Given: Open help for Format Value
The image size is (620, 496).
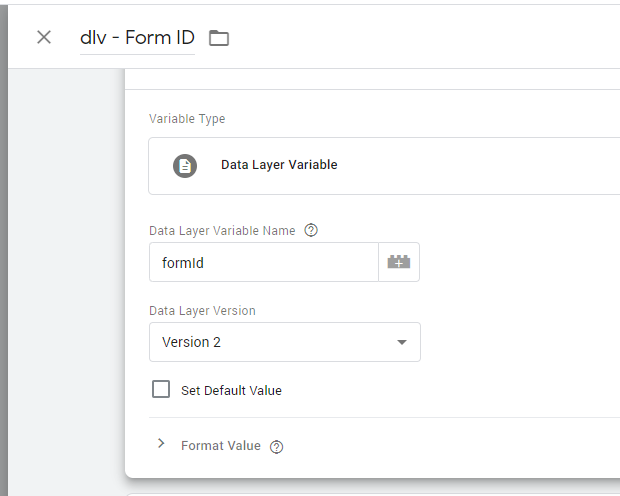Looking at the screenshot, I should pos(276,447).
